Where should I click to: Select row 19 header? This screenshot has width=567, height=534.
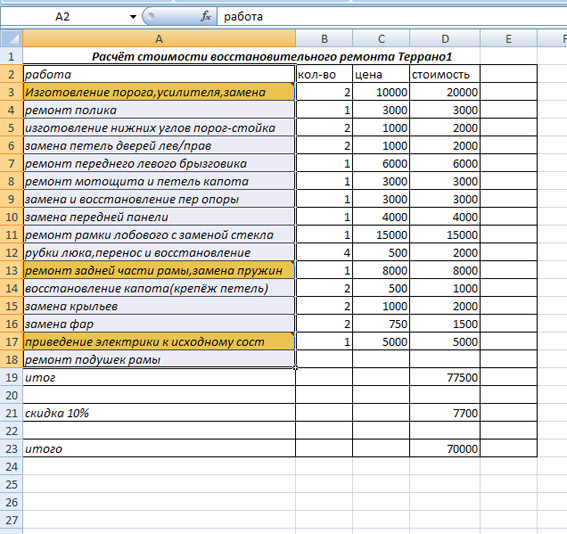click(x=12, y=377)
